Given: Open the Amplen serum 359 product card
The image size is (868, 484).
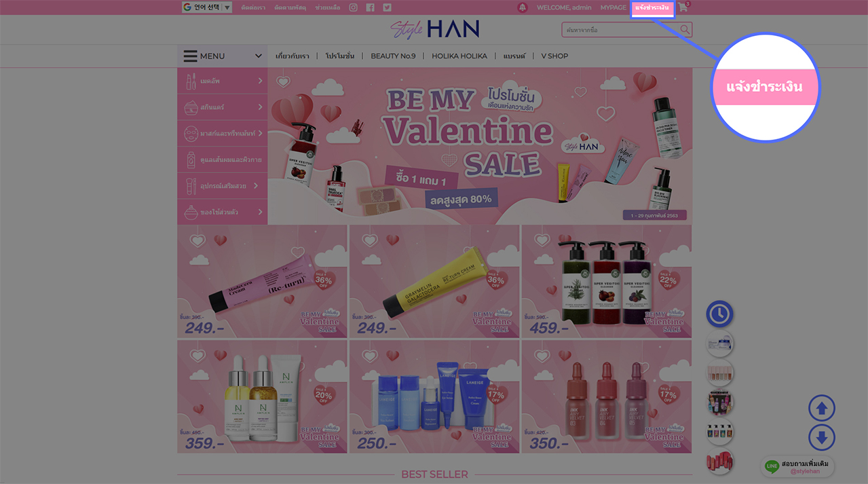Looking at the screenshot, I should click(x=262, y=396).
